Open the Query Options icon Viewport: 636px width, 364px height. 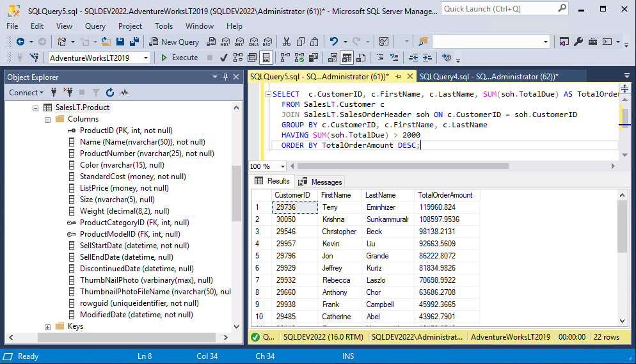252,58
